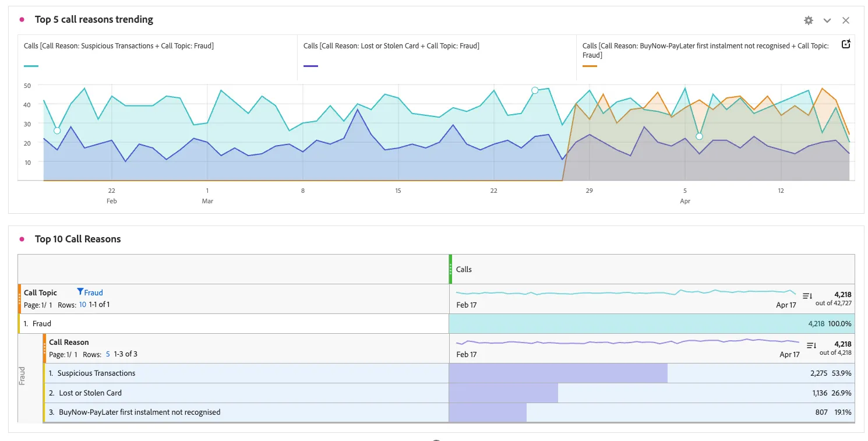The image size is (868, 441).
Task: Click pink dot beside Top 5 call reasons trending
Action: pyautogui.click(x=22, y=19)
